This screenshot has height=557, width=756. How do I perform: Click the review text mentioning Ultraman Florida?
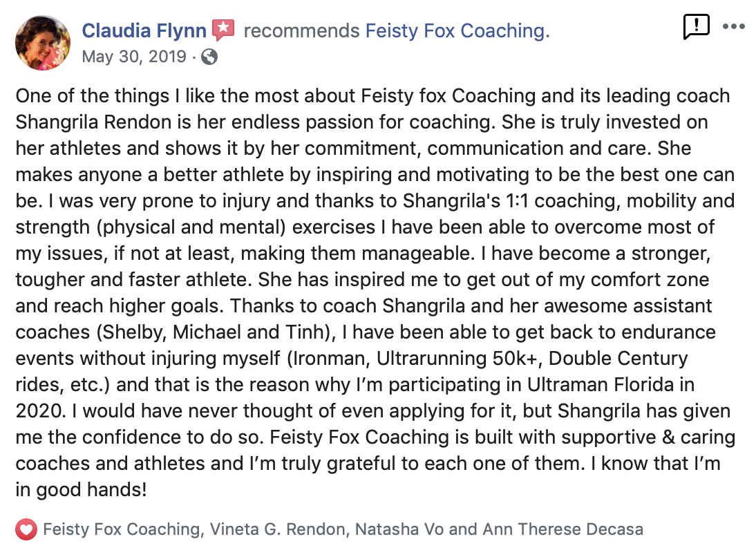coord(355,385)
